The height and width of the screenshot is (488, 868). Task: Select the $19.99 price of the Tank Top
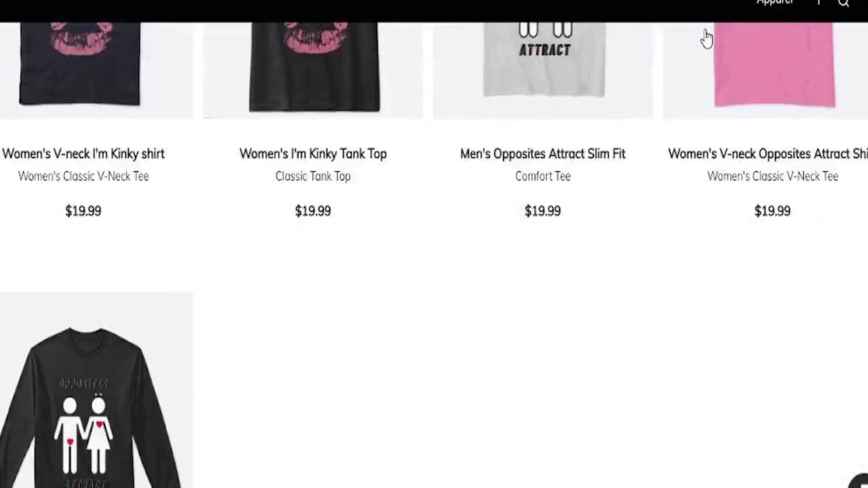pyautogui.click(x=313, y=211)
